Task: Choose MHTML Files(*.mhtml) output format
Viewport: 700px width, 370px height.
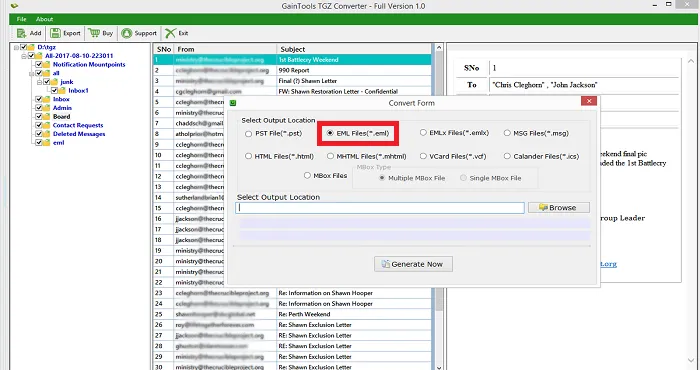Action: coord(330,156)
